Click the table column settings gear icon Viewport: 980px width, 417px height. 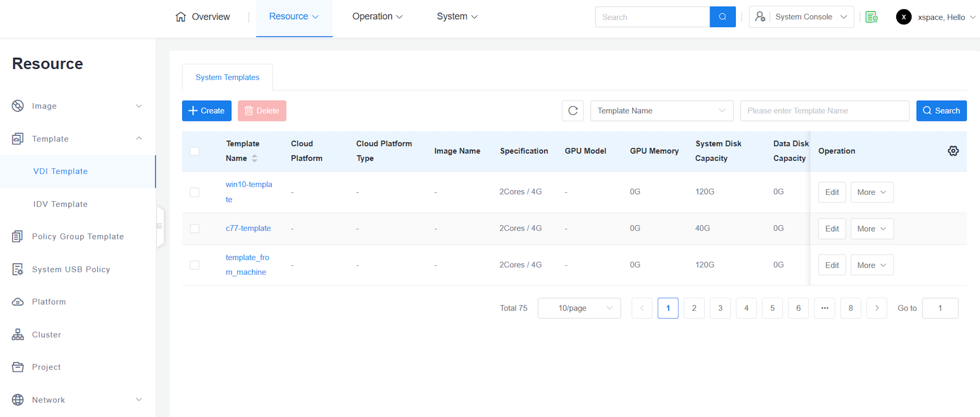coord(953,151)
